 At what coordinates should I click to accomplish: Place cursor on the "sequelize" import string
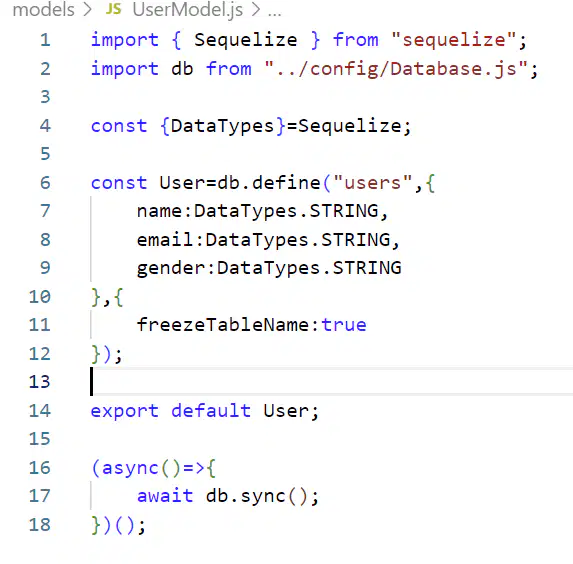coord(454,39)
